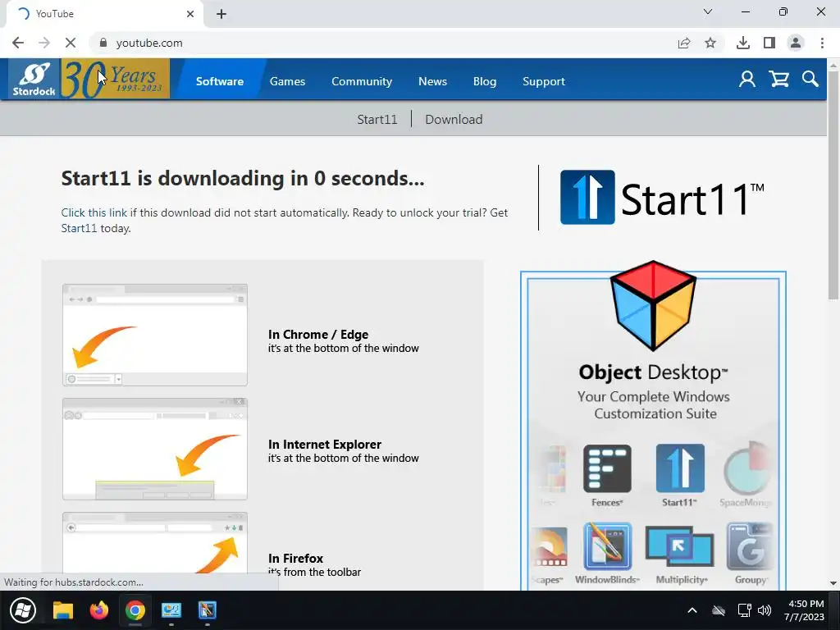Open the Windows Start button

(x=22, y=610)
